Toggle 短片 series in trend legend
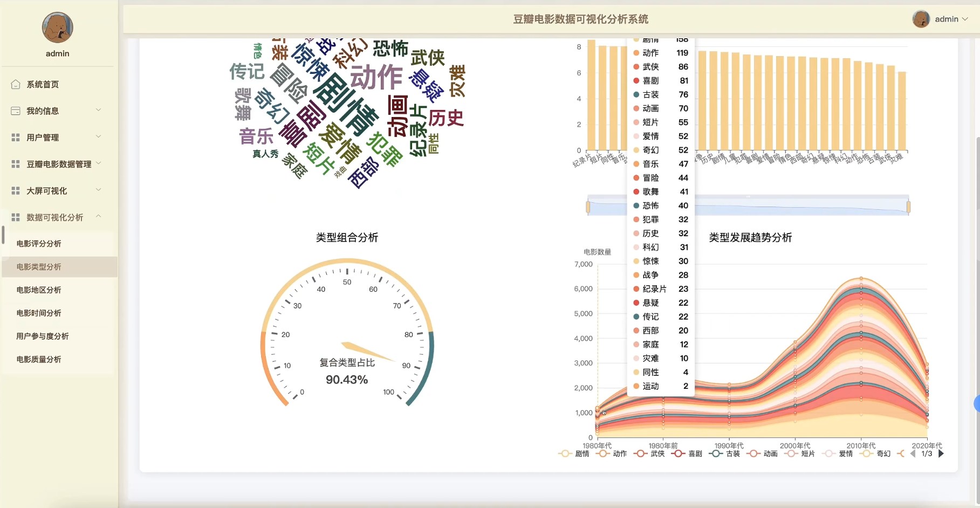Viewport: 980px width, 508px height. pos(800,454)
